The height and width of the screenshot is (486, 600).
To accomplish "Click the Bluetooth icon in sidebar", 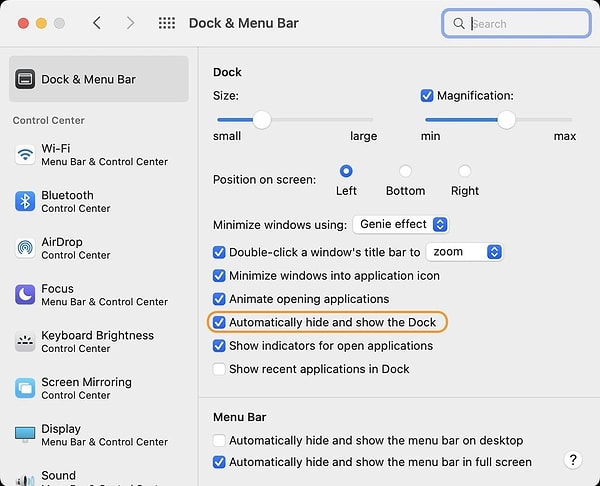I will click(x=25, y=201).
